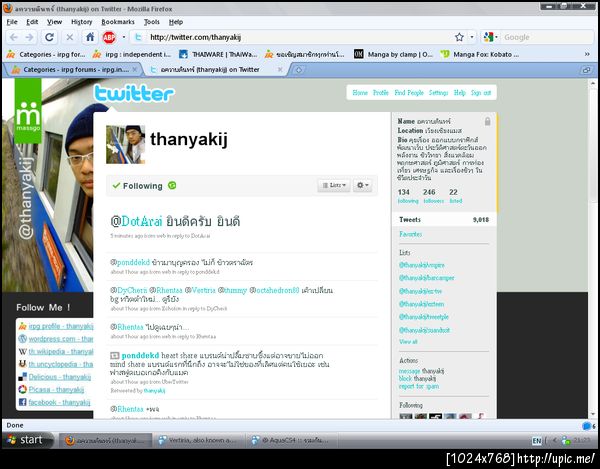
Task: Click the green massgo badge
Action: tap(28, 111)
